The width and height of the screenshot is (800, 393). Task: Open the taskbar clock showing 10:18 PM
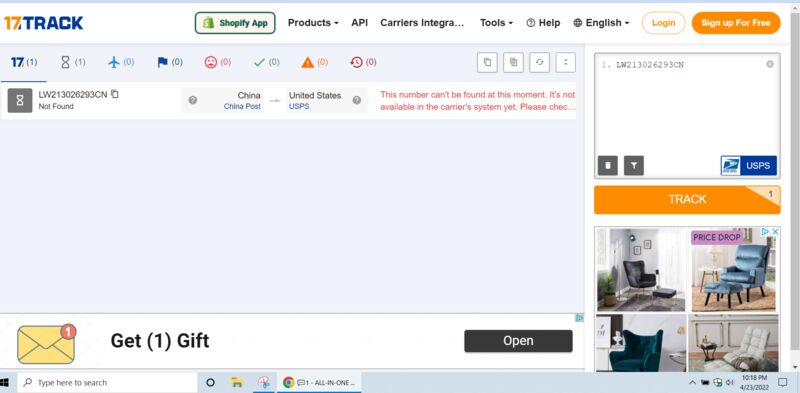754,382
